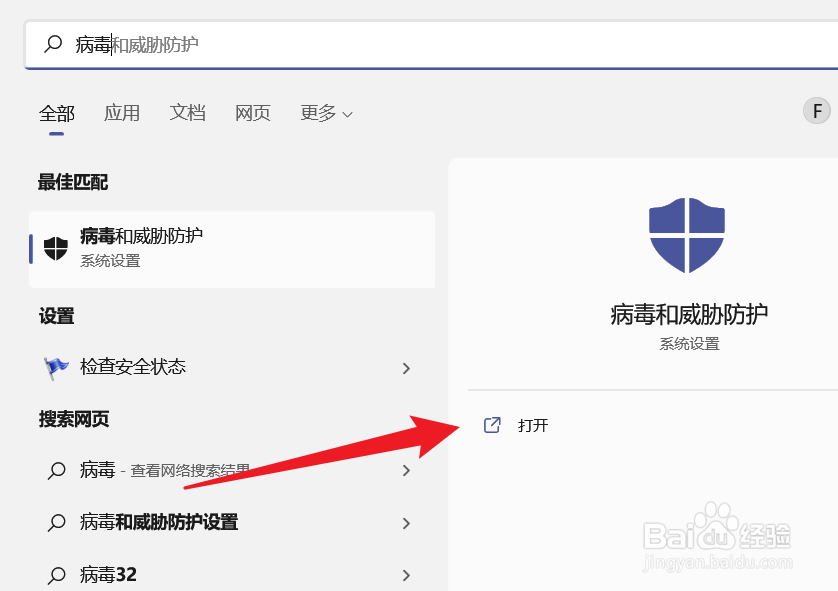Open the user account icon labeled F
The image size is (838, 591).
click(815, 112)
